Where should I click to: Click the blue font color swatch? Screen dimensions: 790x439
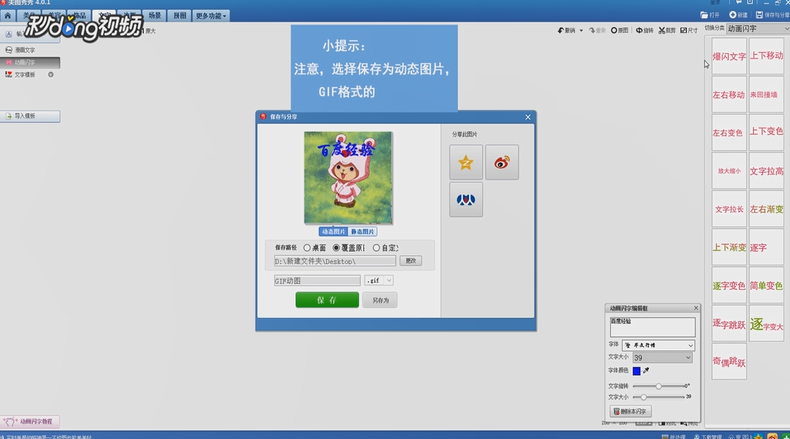click(636, 371)
